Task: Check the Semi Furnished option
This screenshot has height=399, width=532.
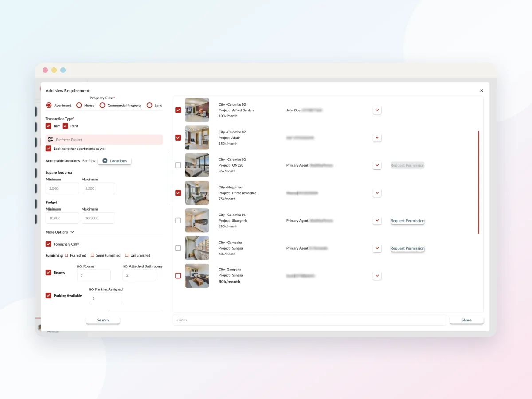Action: click(x=92, y=255)
